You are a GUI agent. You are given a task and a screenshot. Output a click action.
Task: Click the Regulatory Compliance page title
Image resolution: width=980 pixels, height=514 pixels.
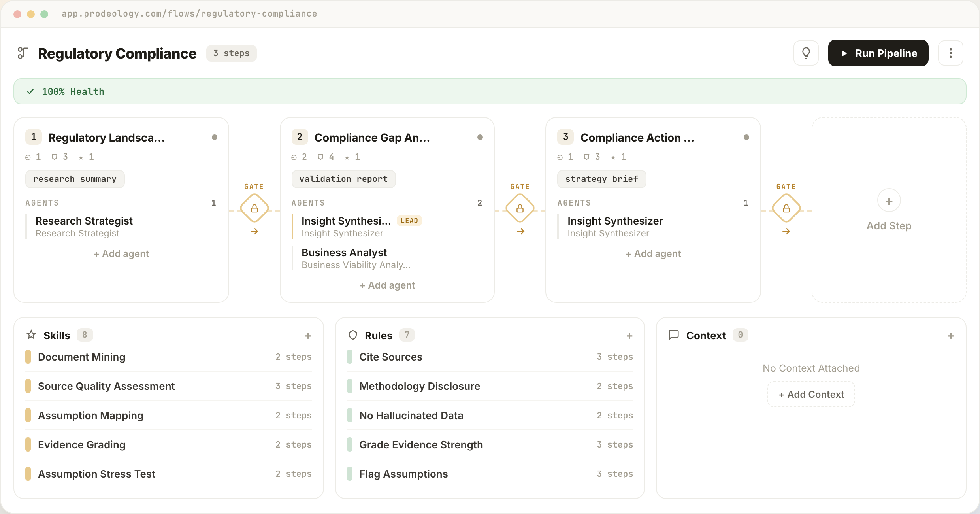point(117,53)
